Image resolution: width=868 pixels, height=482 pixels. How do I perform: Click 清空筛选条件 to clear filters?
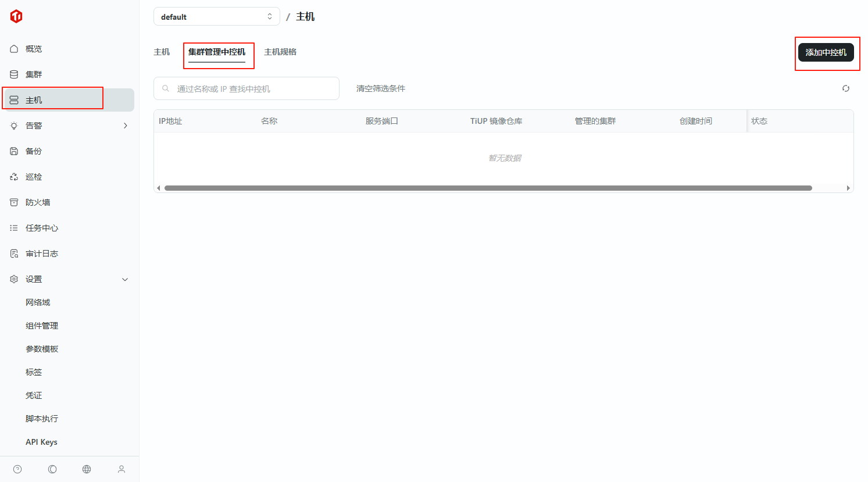pyautogui.click(x=381, y=88)
